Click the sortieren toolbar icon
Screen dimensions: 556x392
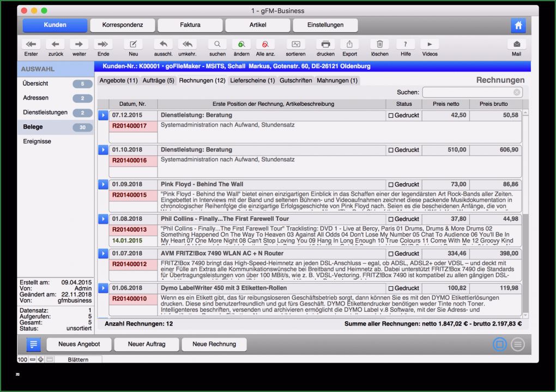click(295, 44)
